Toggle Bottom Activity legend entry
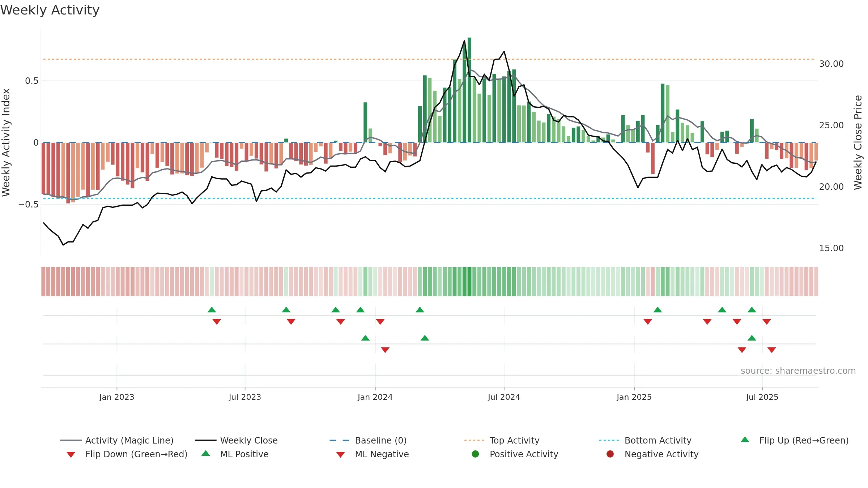This screenshot has height=488, width=868. coord(645,440)
